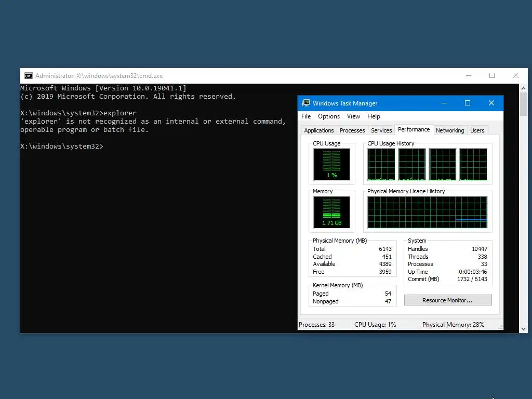The image size is (532, 399).
Task: Switch to the Services tab
Action: point(381,130)
